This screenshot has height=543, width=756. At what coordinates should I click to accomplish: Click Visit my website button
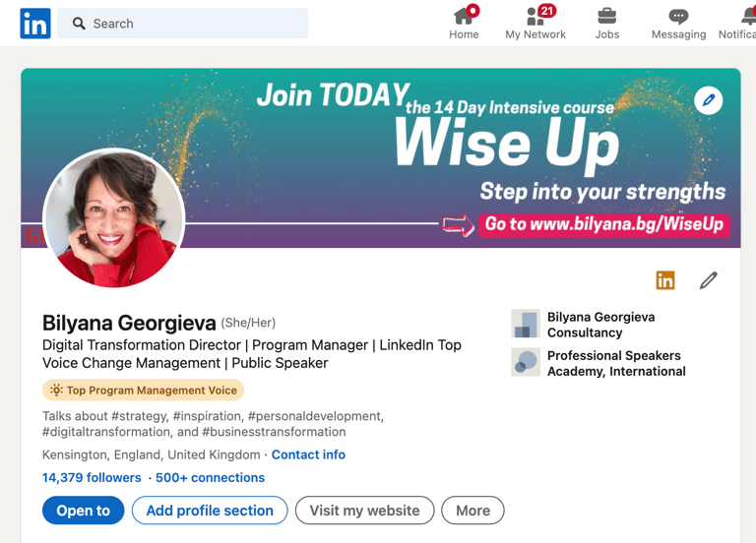364,511
